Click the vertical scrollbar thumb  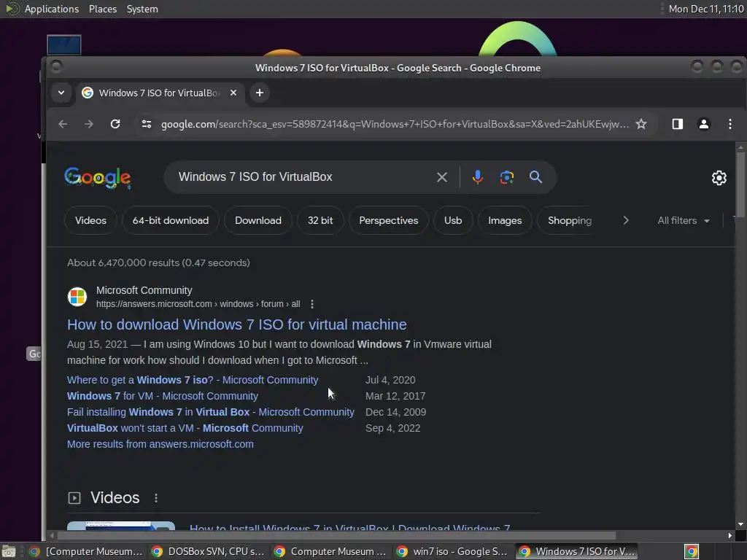pyautogui.click(x=740, y=183)
